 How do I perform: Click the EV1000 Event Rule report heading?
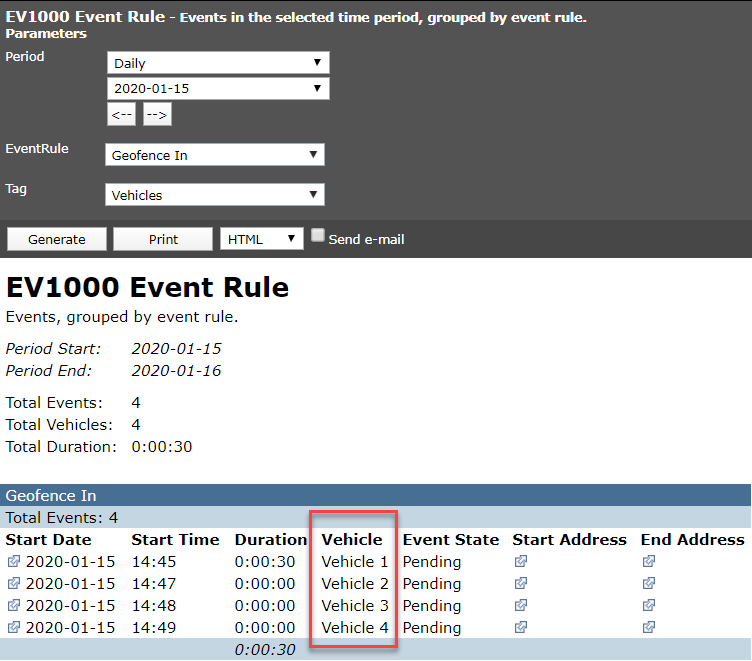pos(147,287)
